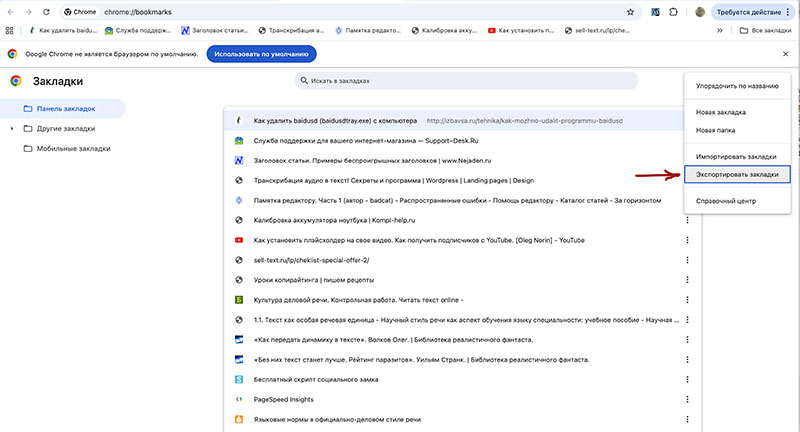The height and width of the screenshot is (432, 800).
Task: Open more options for sell-text.ru row
Action: point(687,260)
